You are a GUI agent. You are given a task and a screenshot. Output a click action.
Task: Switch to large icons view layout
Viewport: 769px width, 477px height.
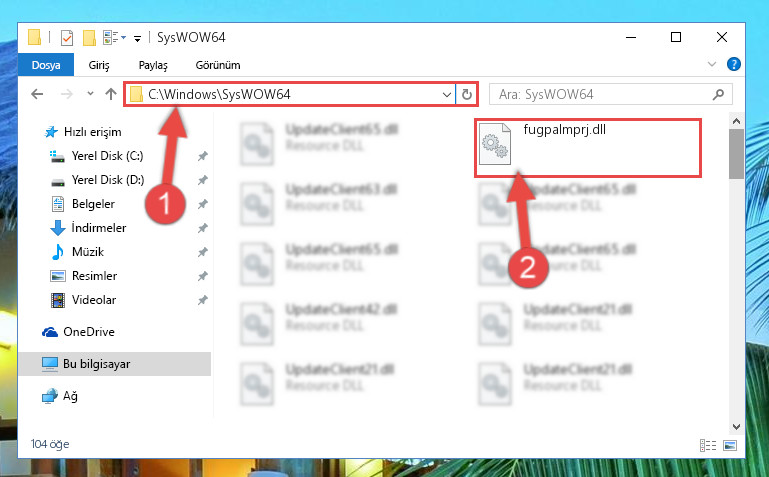click(x=730, y=445)
